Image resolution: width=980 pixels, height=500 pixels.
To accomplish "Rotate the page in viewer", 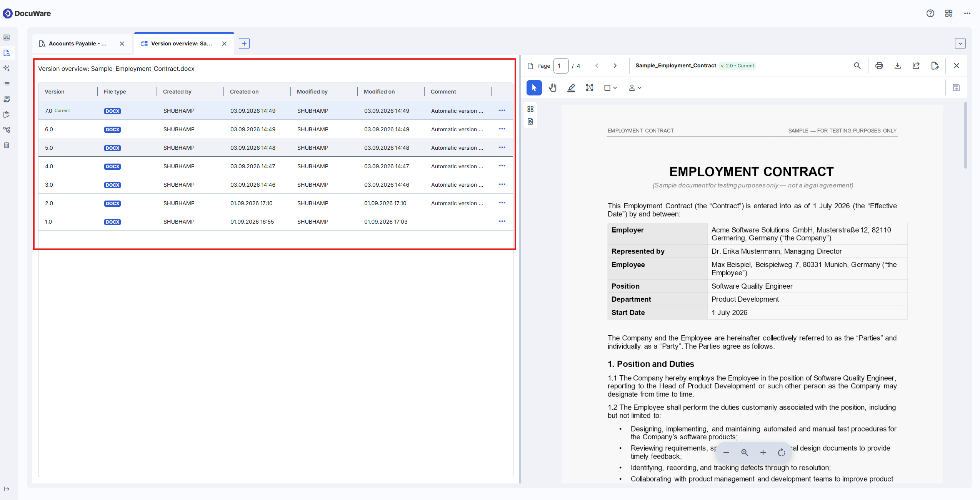I will [x=782, y=453].
